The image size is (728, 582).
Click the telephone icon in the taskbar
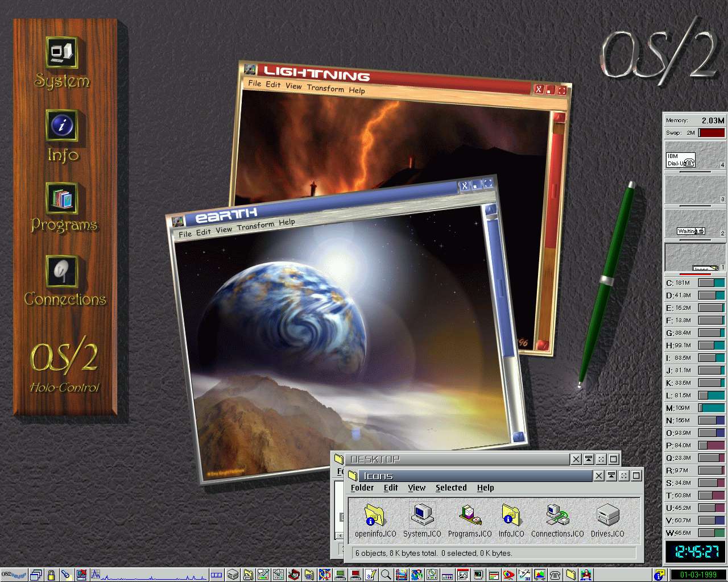click(x=555, y=575)
